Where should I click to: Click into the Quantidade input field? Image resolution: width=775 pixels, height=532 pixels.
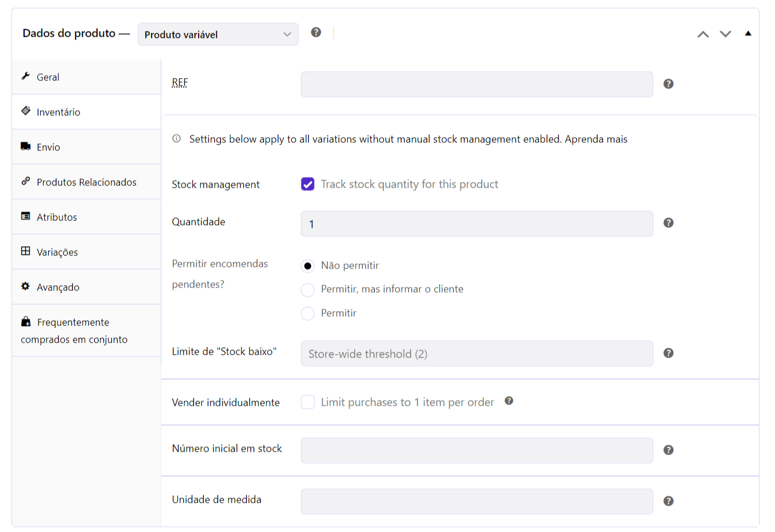click(x=477, y=224)
